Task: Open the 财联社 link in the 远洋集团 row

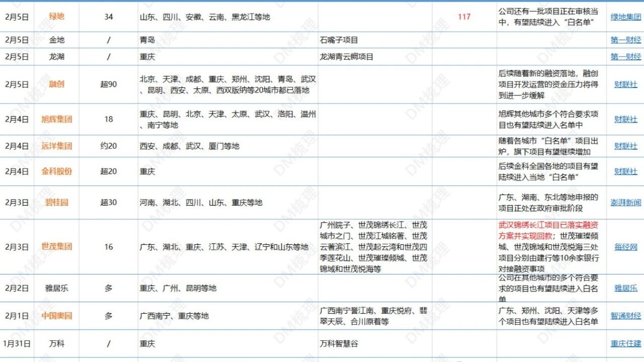Action: pos(626,146)
